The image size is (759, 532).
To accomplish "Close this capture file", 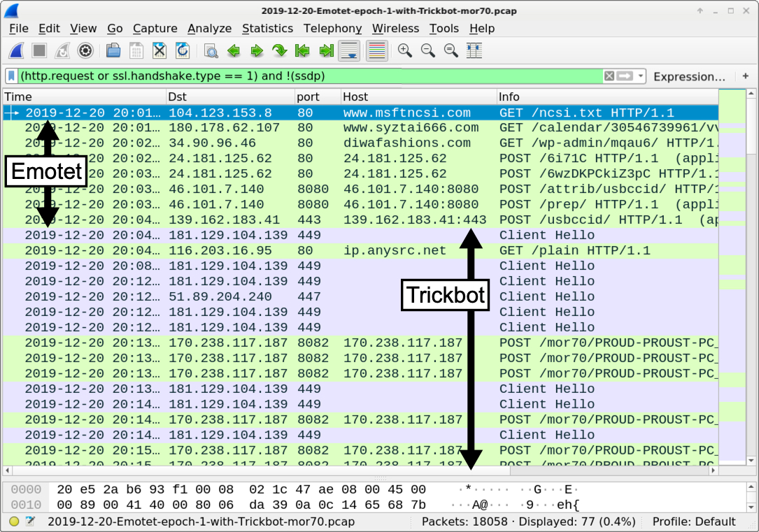I will (x=159, y=50).
